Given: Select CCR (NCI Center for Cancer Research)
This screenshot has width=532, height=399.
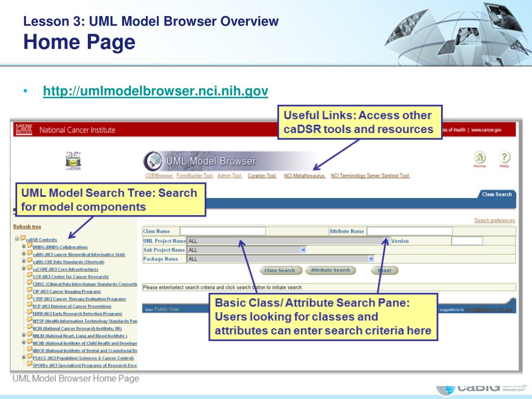Looking at the screenshot, I should [71, 277].
